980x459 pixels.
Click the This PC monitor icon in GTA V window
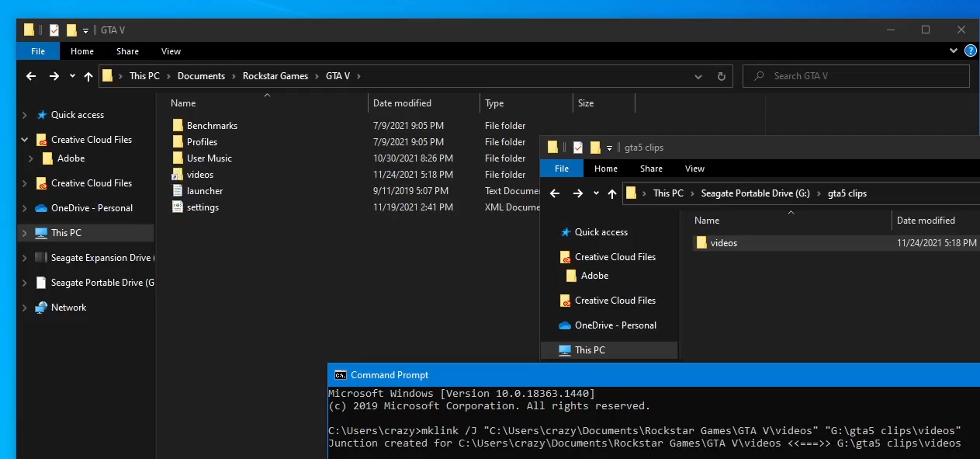tap(42, 233)
